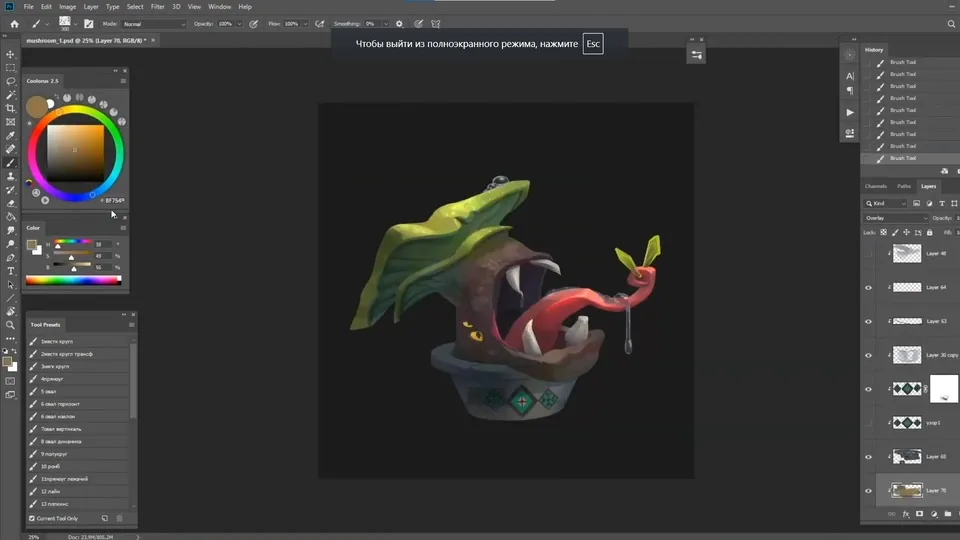
Task: Enable airbrush build-up icon
Action: coord(320,24)
